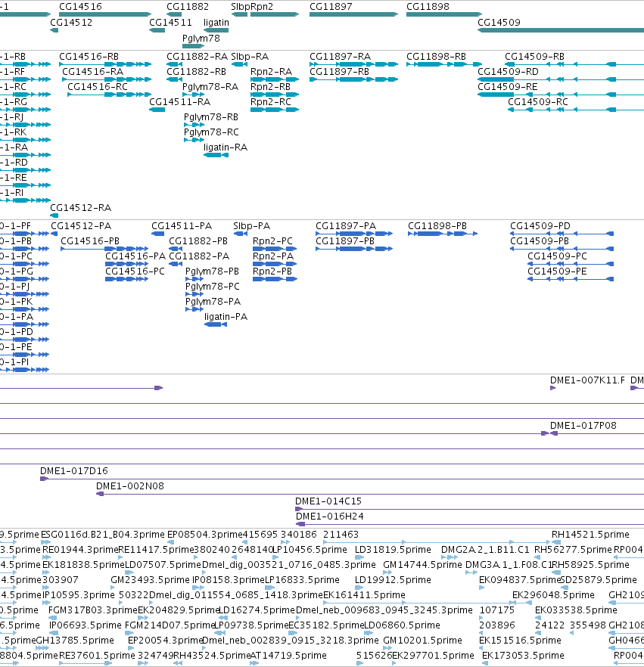Screen dimensions: 644x667
Task: Select the CG14516 gene label
Action: (80, 7)
